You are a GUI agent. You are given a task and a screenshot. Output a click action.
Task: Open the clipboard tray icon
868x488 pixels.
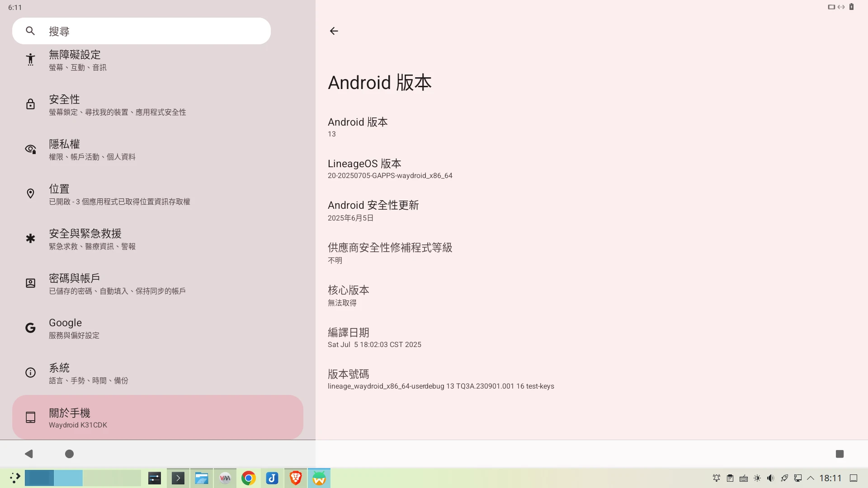(x=730, y=478)
